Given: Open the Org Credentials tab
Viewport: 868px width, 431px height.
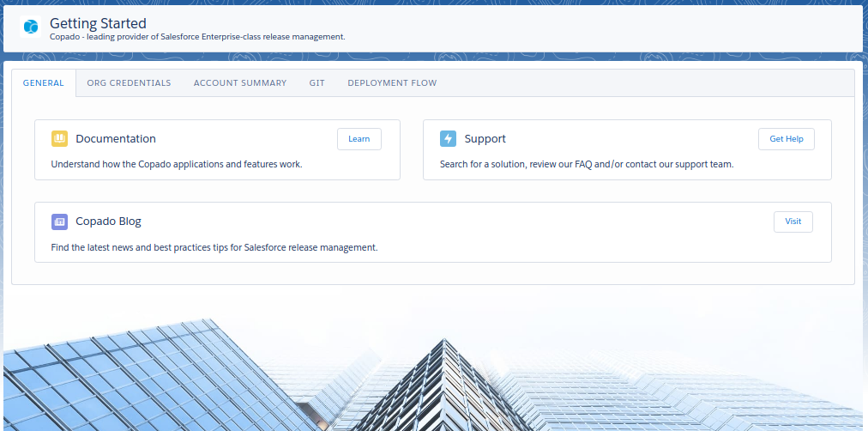Looking at the screenshot, I should [x=129, y=83].
